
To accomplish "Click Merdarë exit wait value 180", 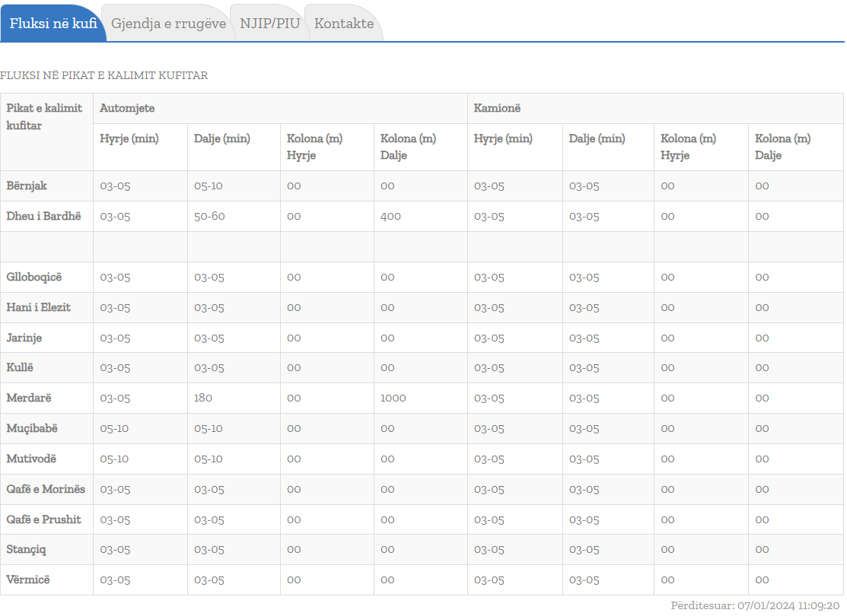I will point(203,398).
